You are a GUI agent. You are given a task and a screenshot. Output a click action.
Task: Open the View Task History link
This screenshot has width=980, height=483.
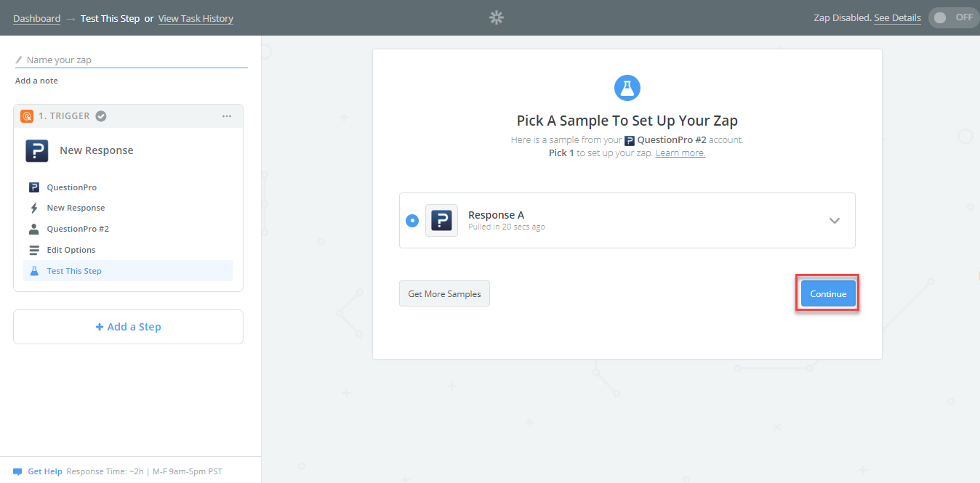coord(196,18)
